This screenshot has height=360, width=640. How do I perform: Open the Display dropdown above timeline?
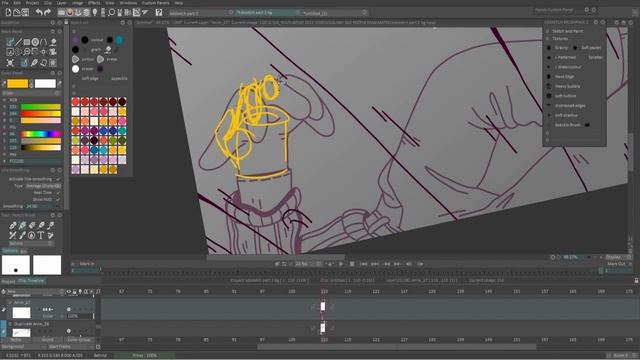click(x=618, y=257)
